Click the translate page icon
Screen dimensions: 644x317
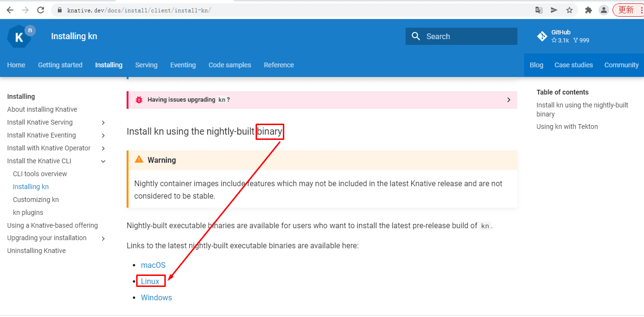(x=538, y=10)
